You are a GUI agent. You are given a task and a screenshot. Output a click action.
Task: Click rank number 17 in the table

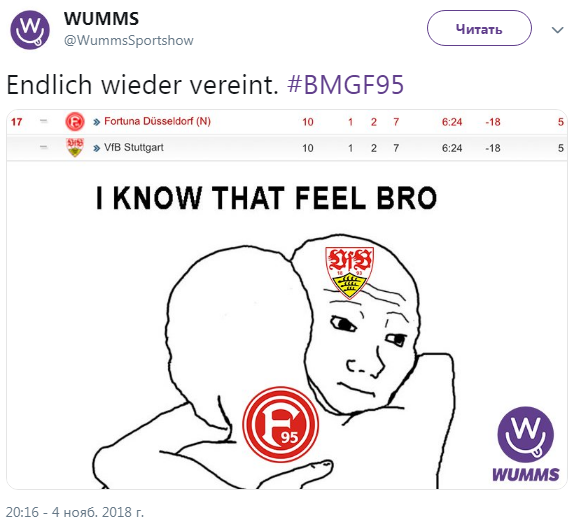coord(17,122)
